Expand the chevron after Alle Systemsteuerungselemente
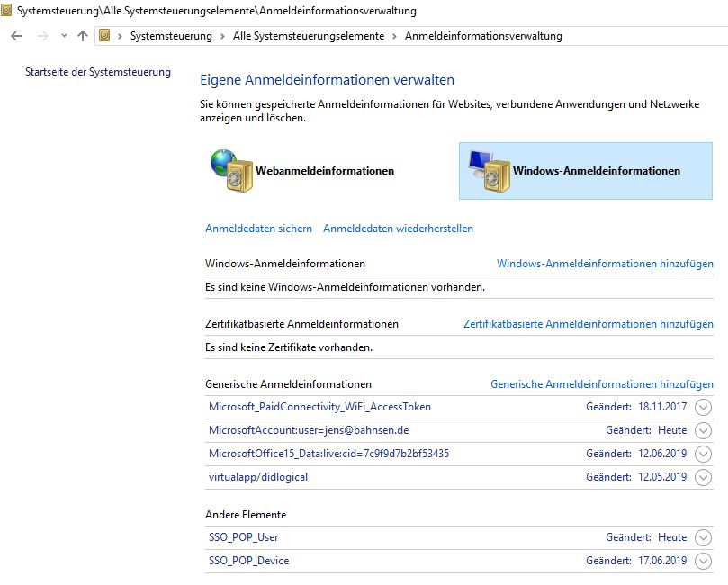 pos(394,36)
